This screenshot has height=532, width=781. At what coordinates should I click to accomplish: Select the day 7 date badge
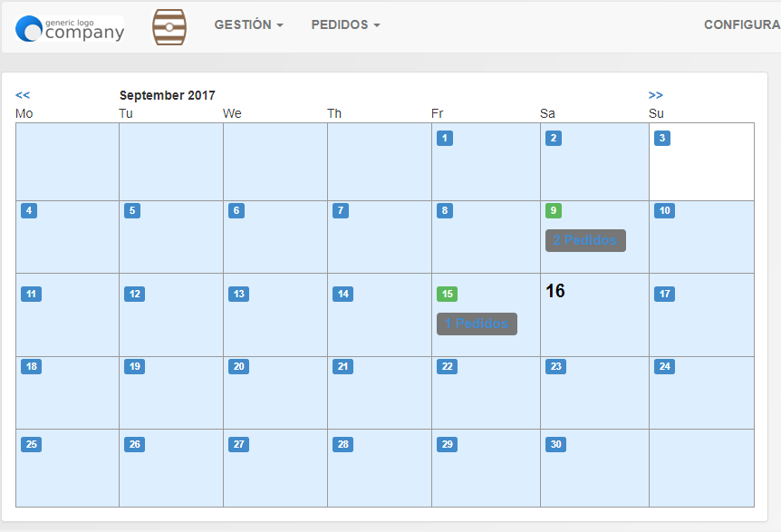tap(341, 210)
